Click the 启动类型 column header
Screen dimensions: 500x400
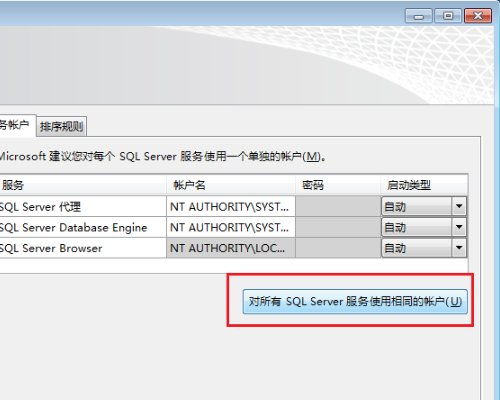(x=424, y=185)
